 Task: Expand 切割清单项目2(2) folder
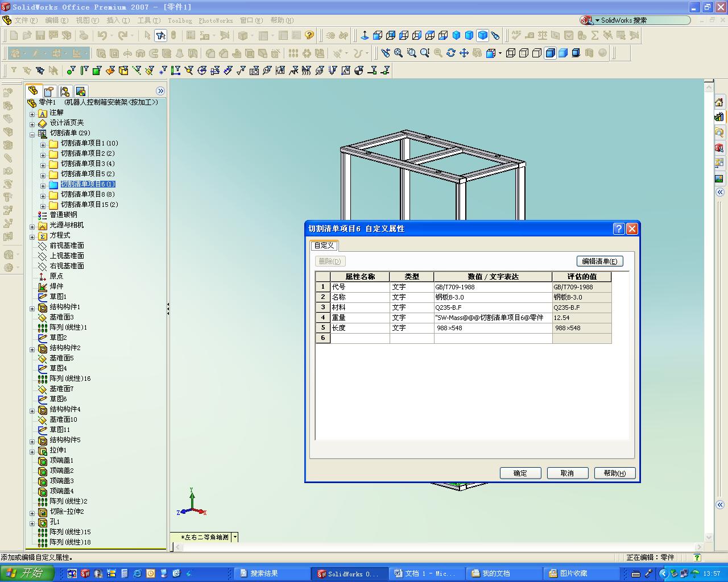43,155
